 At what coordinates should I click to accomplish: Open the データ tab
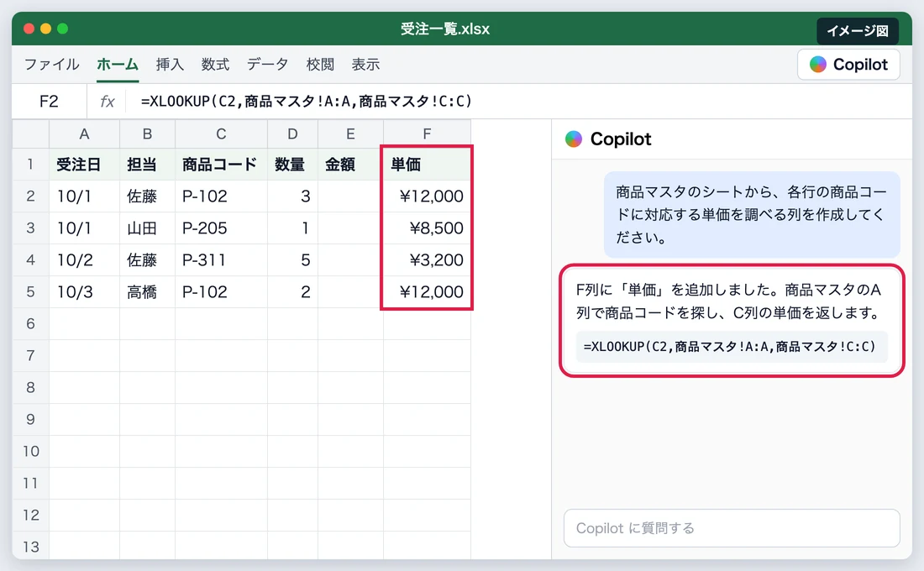tap(267, 64)
